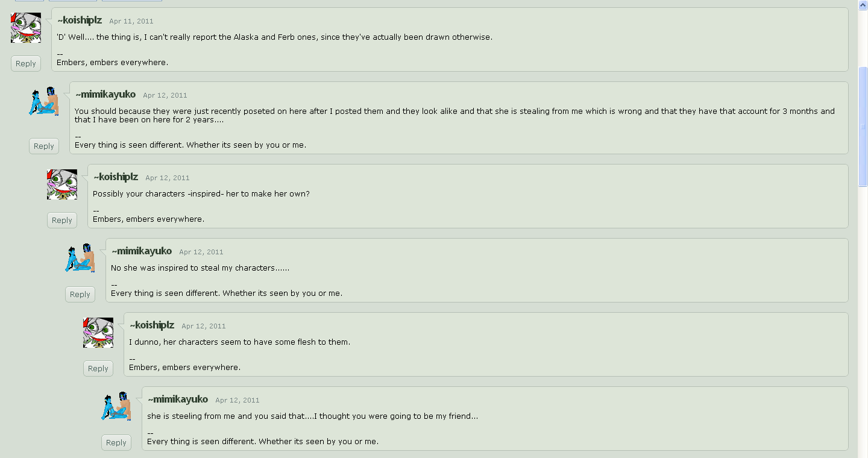Reply to 'she is steeling from me' comment
Image resolution: width=868 pixels, height=458 pixels.
[116, 442]
